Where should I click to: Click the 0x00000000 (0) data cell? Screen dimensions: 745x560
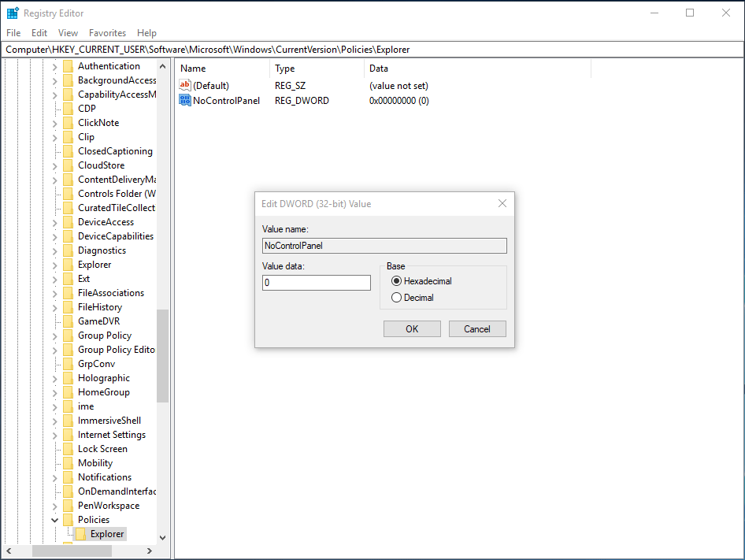pos(399,100)
